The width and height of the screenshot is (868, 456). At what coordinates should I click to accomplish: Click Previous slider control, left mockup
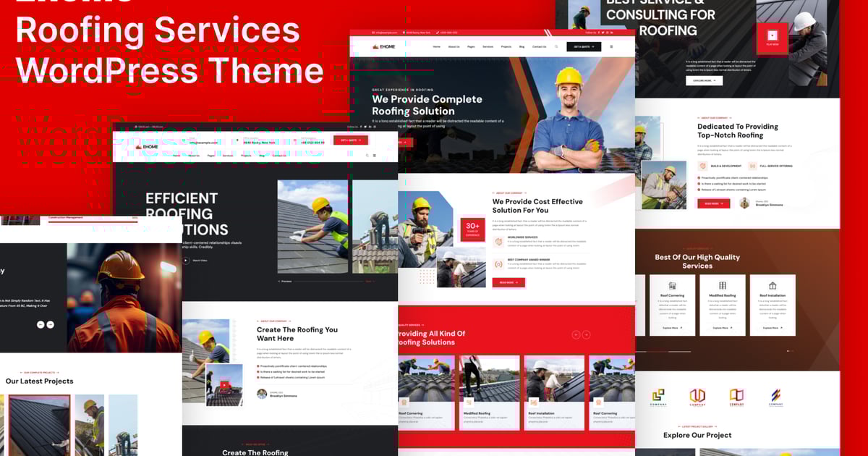285,281
